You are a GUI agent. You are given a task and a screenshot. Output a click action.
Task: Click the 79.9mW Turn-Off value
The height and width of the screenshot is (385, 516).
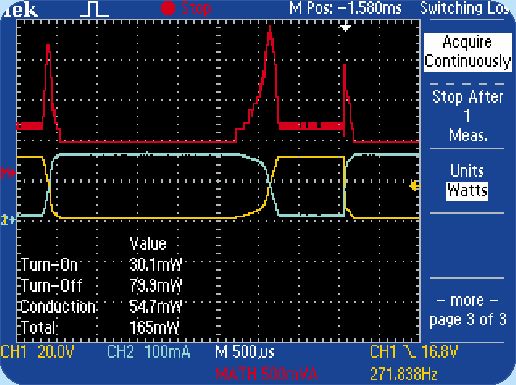155,286
